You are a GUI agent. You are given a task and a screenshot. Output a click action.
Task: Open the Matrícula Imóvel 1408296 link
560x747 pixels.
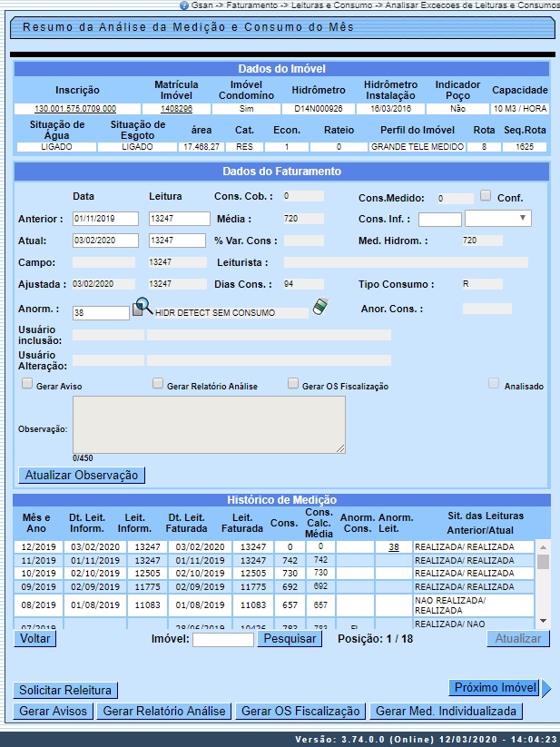(175, 109)
